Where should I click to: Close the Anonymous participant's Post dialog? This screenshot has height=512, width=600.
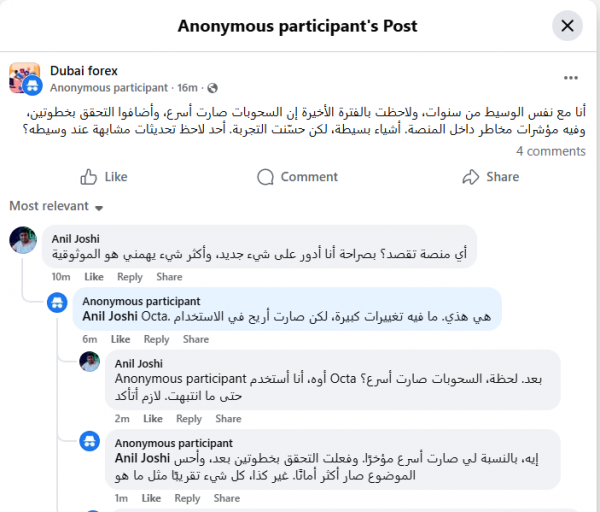coord(567,26)
